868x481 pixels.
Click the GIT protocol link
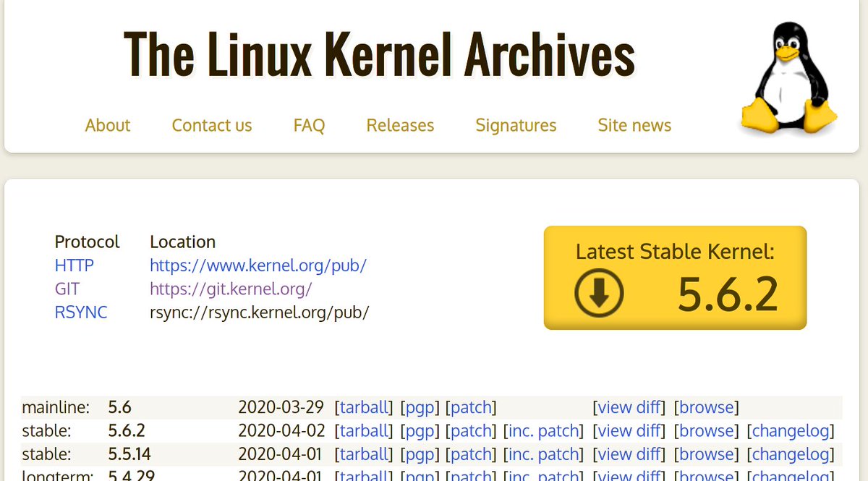[67, 289]
